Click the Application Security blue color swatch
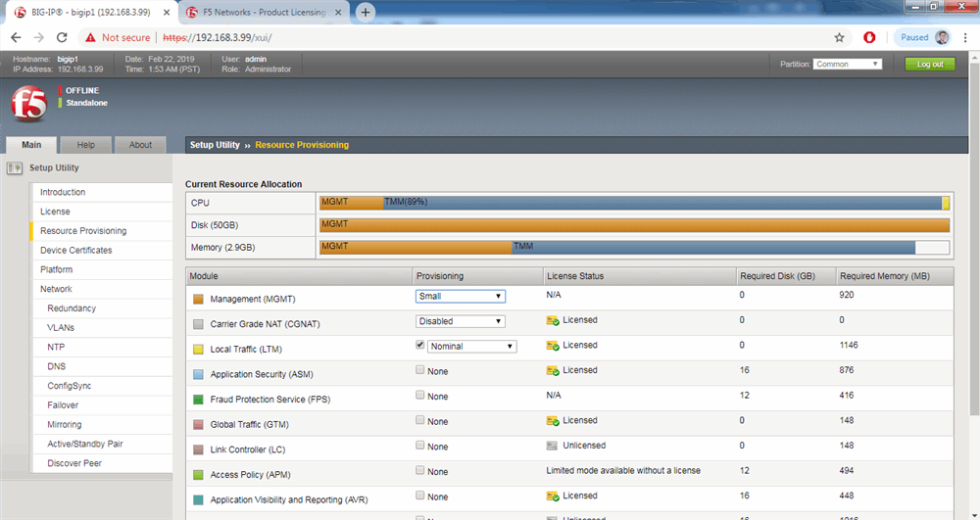The image size is (980, 520). 198,374
